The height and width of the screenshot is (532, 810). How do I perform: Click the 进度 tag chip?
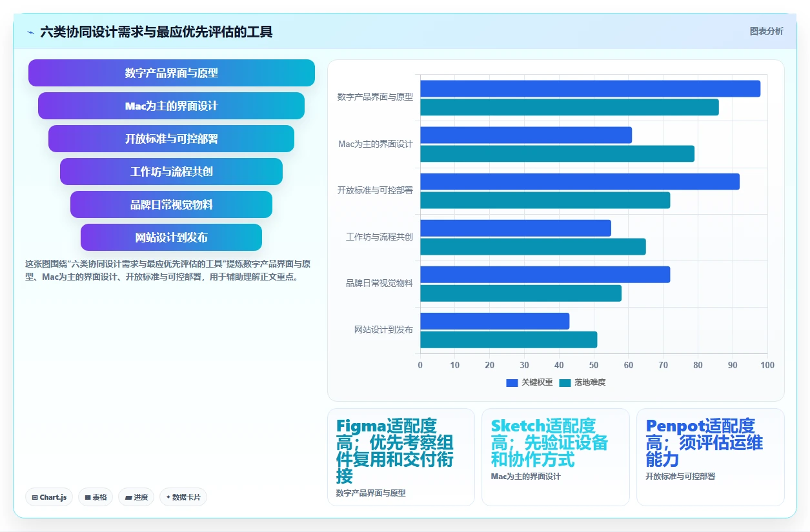pyautogui.click(x=136, y=497)
